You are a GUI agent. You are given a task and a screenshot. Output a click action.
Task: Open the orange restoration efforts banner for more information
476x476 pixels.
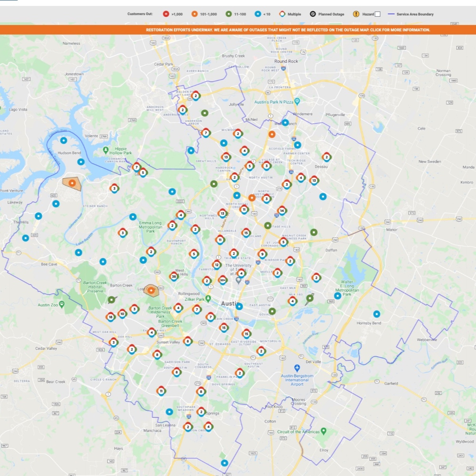point(238,30)
